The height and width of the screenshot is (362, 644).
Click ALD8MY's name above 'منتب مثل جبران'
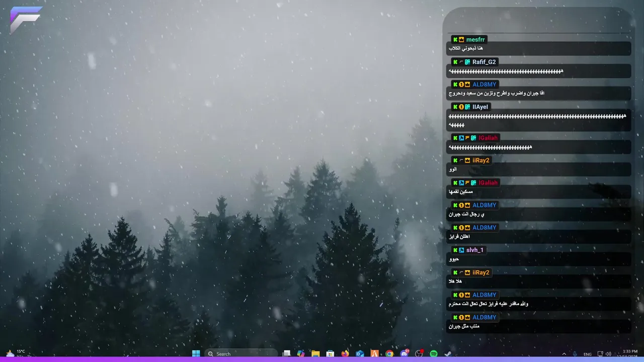tap(485, 317)
